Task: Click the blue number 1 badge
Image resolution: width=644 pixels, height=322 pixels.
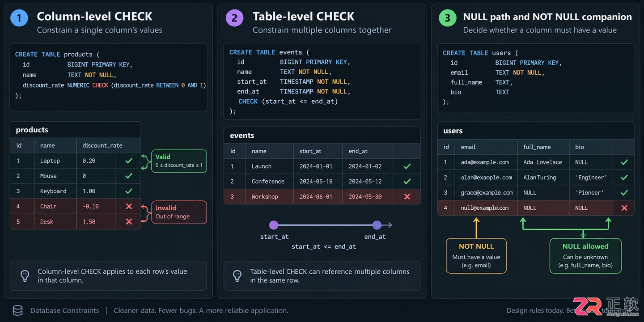Action: (19, 18)
